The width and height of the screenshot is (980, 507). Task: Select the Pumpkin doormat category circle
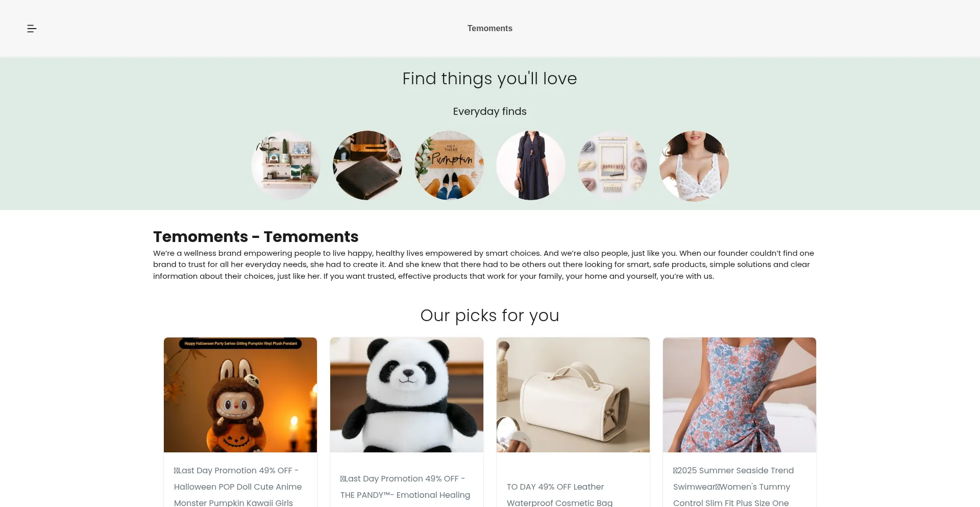449,165
